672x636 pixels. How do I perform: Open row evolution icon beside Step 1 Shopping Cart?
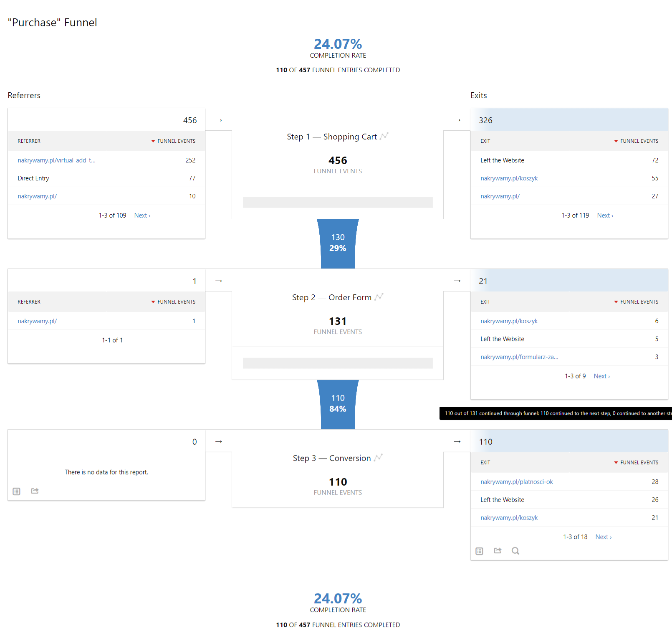(384, 136)
